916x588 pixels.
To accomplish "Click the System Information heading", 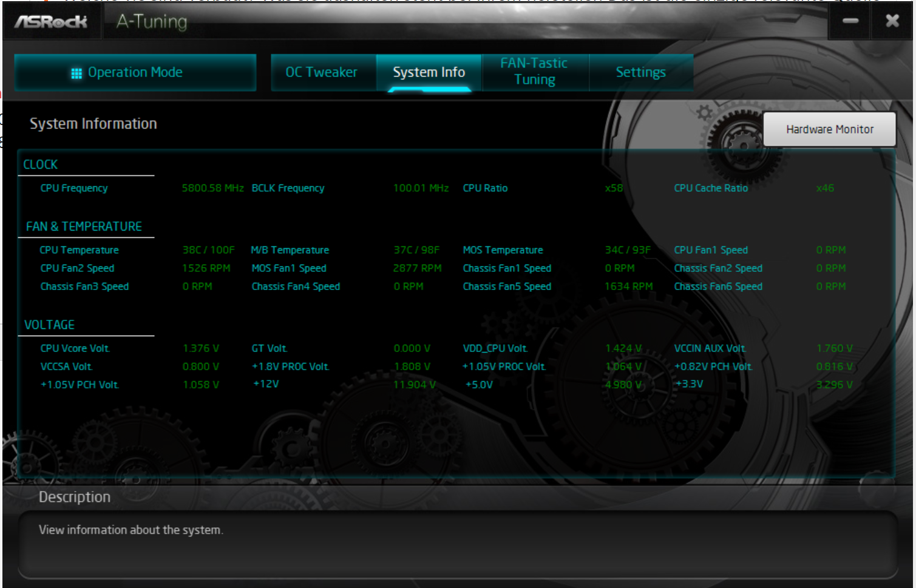I will pyautogui.click(x=92, y=123).
